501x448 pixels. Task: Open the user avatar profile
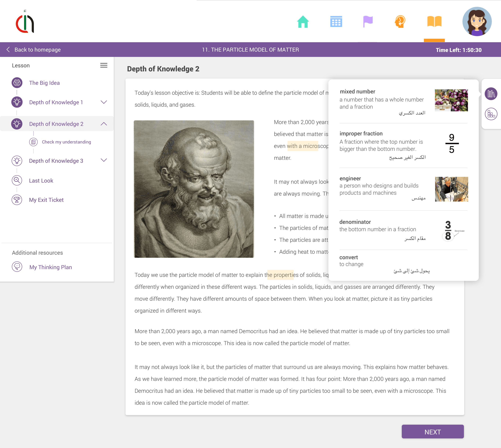click(x=477, y=22)
